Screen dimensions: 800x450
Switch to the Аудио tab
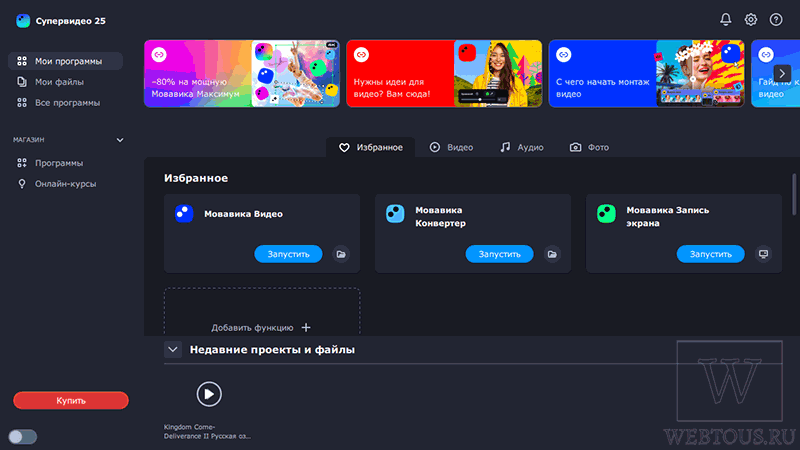[x=521, y=147]
